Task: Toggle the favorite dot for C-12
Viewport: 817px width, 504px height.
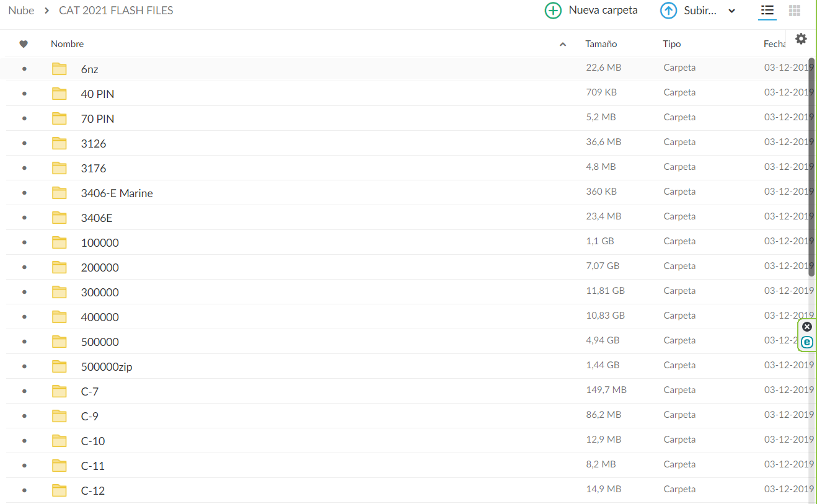Action: pos(24,490)
